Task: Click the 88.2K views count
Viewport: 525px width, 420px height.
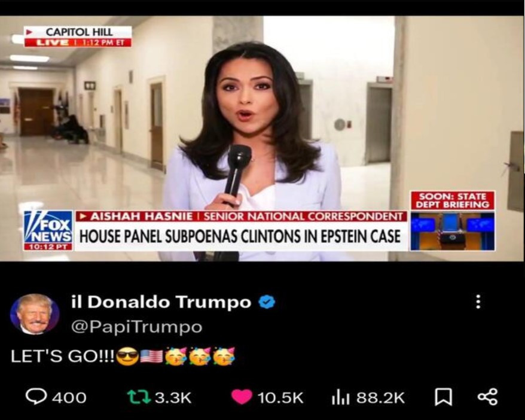Action: click(381, 397)
